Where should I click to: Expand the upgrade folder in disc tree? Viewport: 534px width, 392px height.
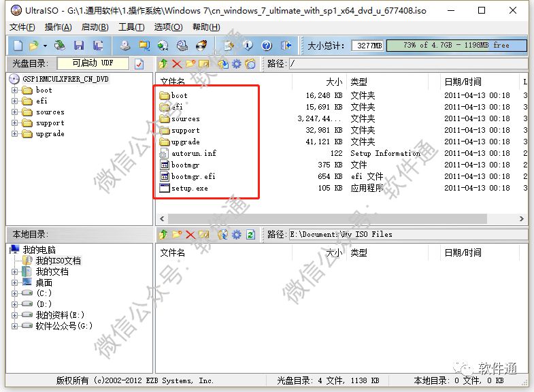pos(14,134)
